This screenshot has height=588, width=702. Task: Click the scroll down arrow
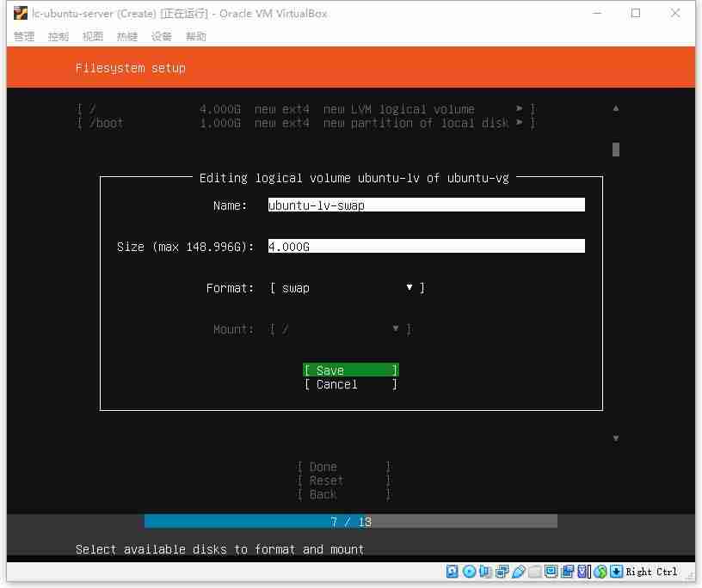tap(616, 438)
